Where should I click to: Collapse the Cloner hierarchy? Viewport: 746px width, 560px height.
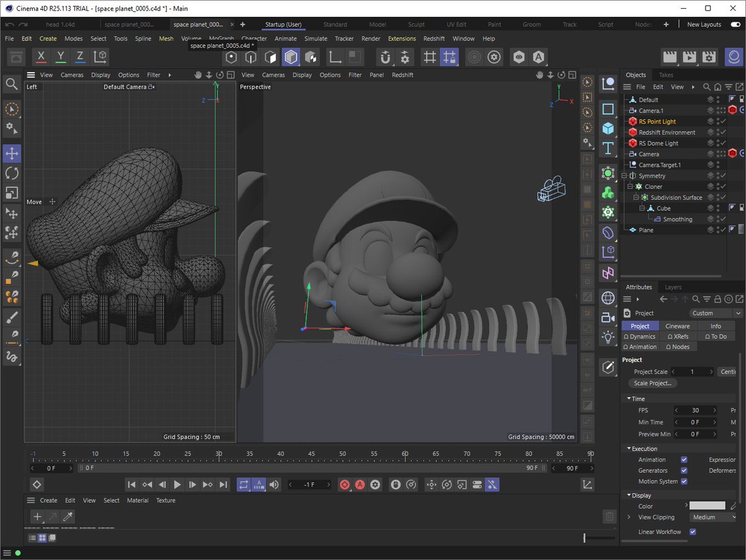pyautogui.click(x=630, y=186)
